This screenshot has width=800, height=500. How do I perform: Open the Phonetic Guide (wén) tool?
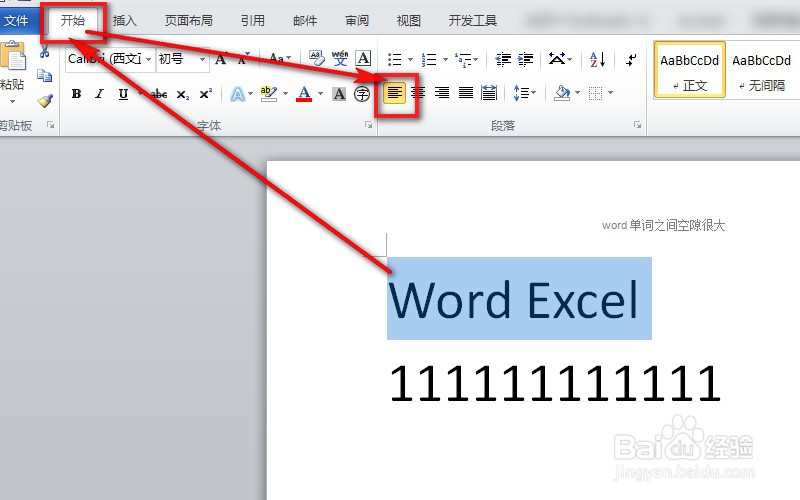[340, 59]
